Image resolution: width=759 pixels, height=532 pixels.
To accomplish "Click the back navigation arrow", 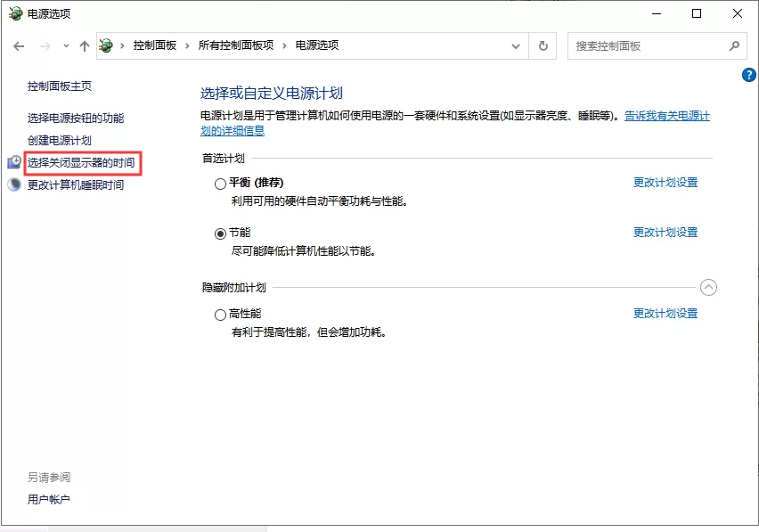I will [x=19, y=45].
